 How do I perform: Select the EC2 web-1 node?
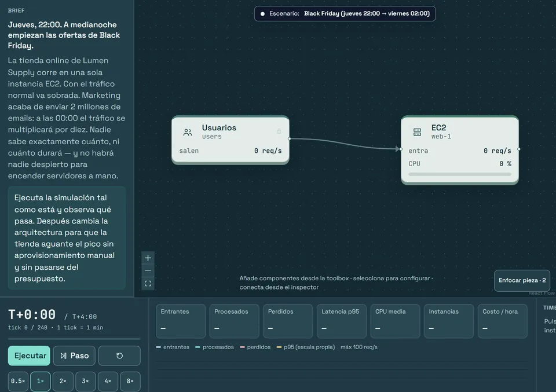point(460,150)
